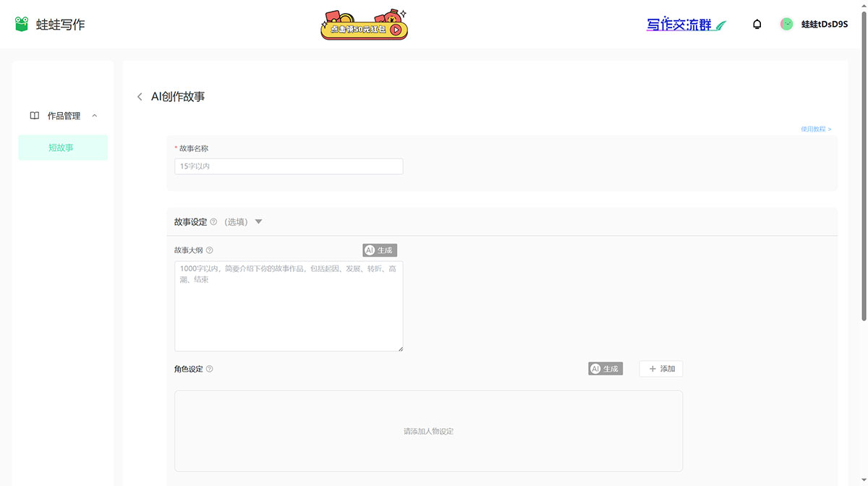
Task: Open the 写作交流群 link
Action: (x=686, y=25)
